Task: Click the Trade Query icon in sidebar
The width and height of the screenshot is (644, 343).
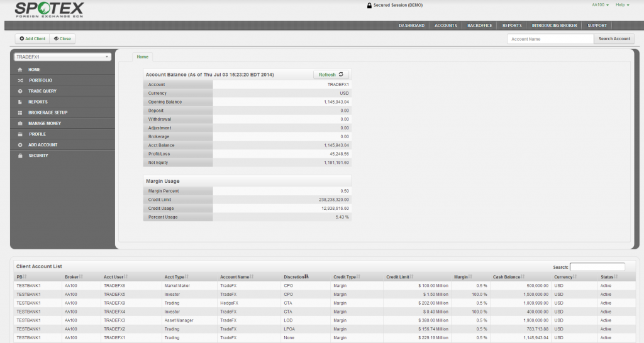Action: click(20, 91)
